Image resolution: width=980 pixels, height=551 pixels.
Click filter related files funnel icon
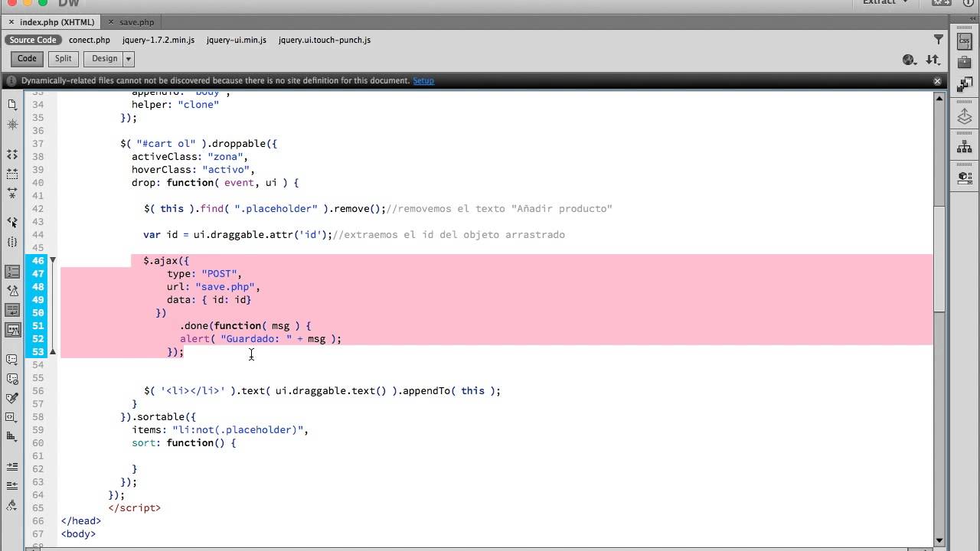click(x=938, y=40)
